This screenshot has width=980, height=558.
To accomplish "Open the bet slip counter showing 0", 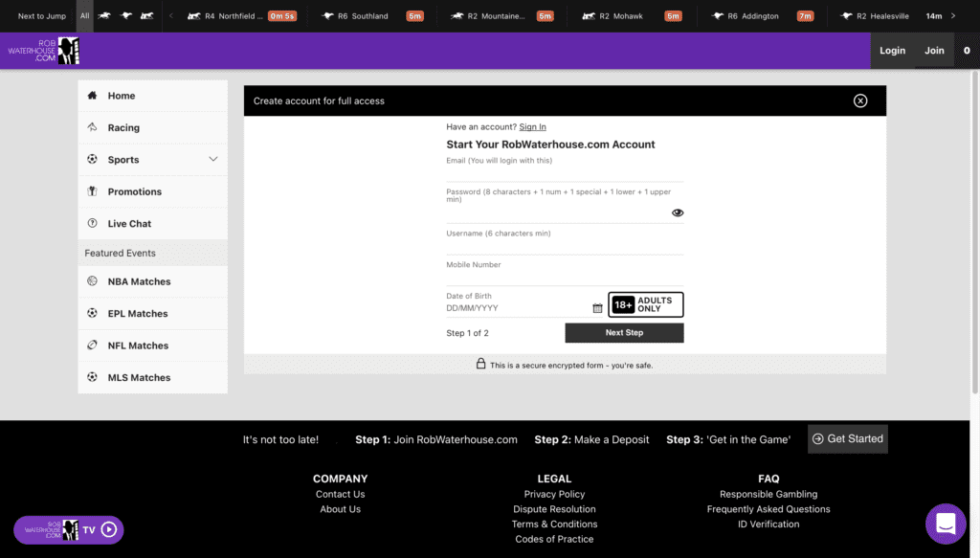I will pos(967,51).
